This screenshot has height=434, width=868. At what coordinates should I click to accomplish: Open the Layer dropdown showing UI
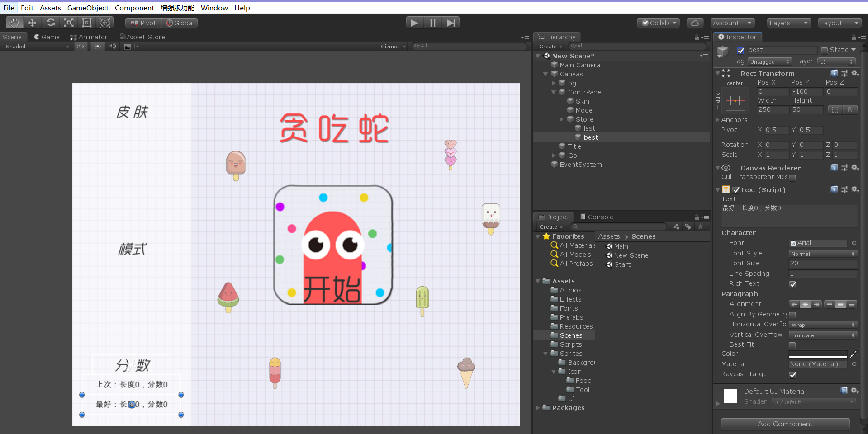pyautogui.click(x=836, y=61)
